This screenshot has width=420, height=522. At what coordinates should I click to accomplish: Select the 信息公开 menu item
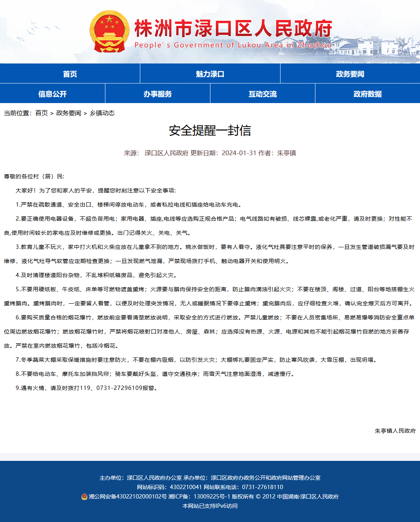coord(52,94)
